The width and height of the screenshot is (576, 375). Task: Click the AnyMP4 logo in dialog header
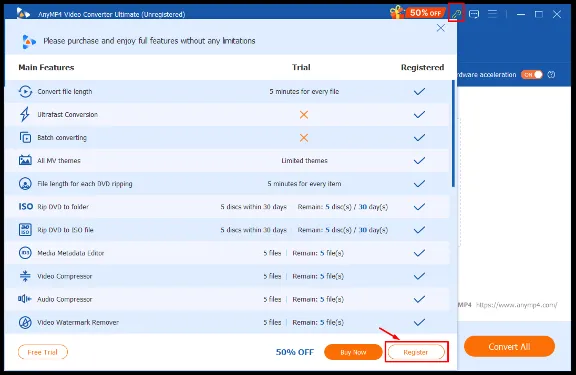click(x=29, y=42)
